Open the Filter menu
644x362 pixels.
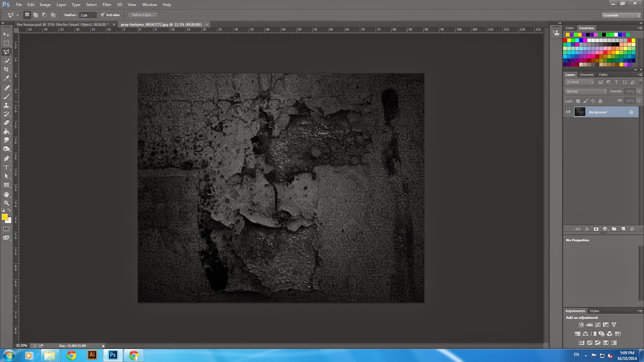pos(107,5)
